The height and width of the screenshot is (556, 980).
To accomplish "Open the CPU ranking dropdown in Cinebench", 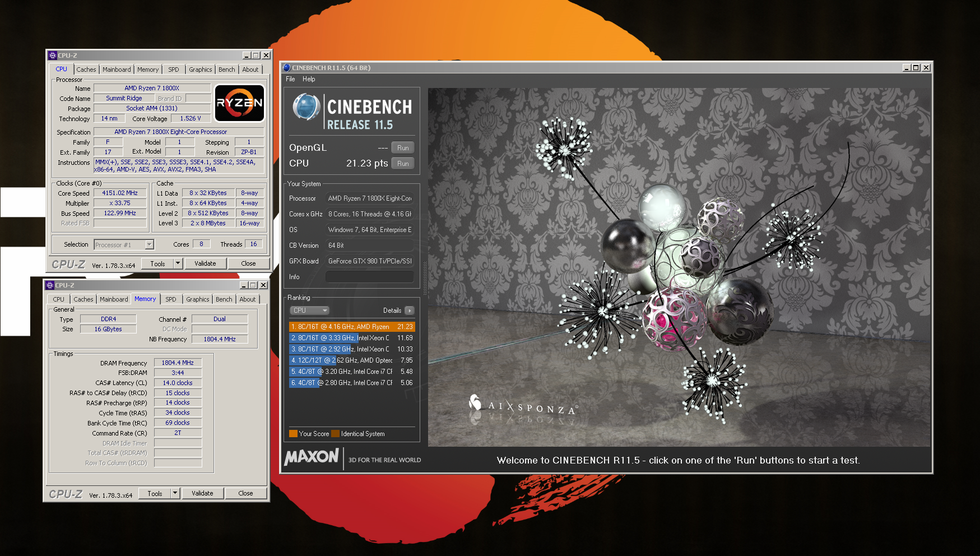I will point(309,311).
